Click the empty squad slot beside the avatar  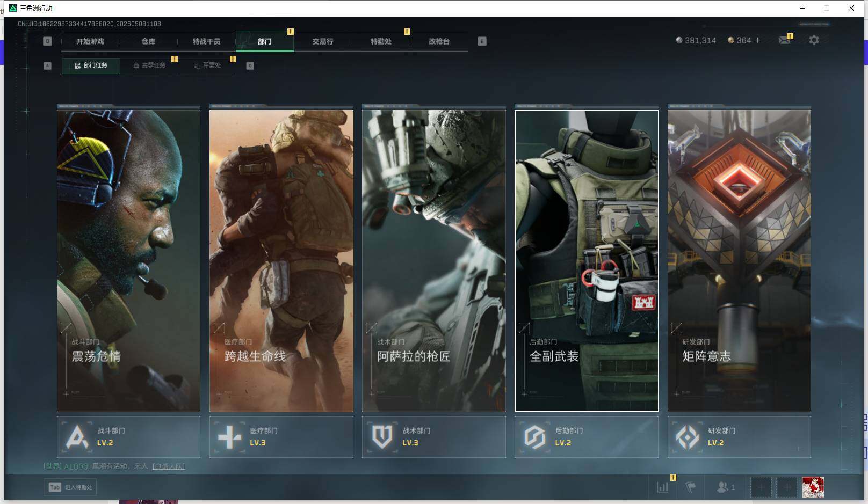pyautogui.click(x=787, y=487)
